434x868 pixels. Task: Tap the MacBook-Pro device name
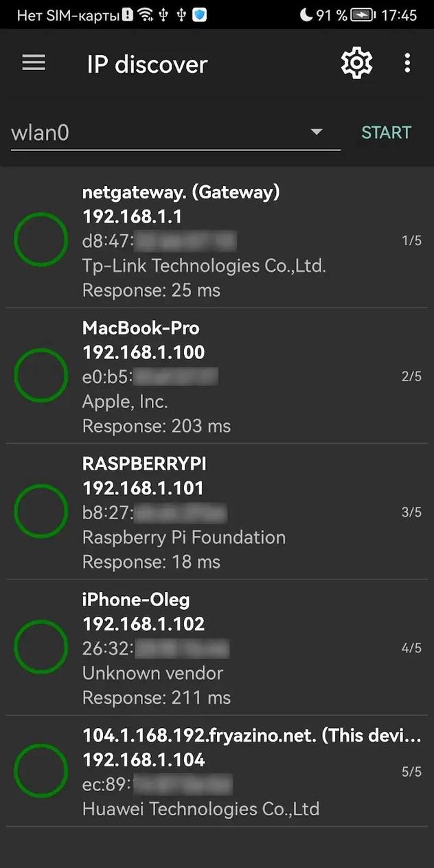coord(141,328)
